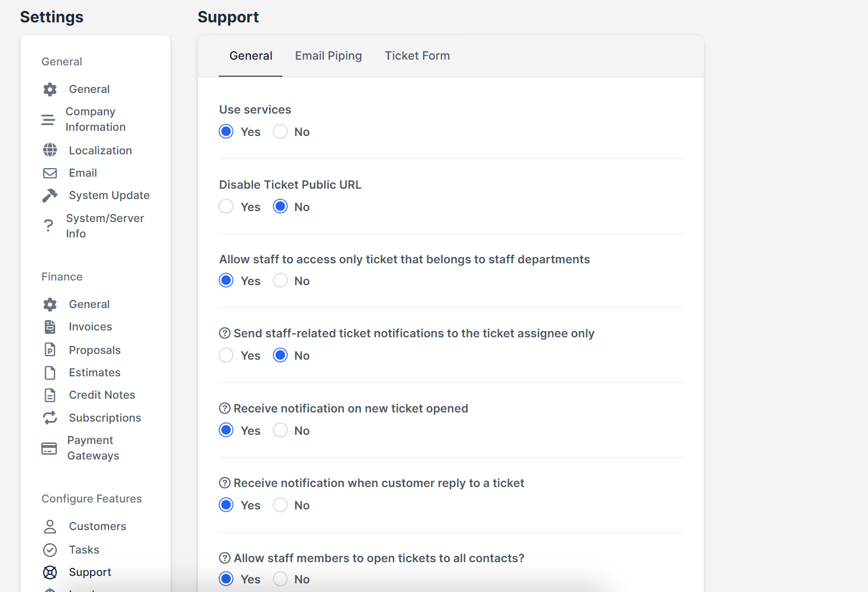Viewport: 868px width, 592px height.
Task: Click the gear icon beside General under General
Action: pyautogui.click(x=50, y=89)
